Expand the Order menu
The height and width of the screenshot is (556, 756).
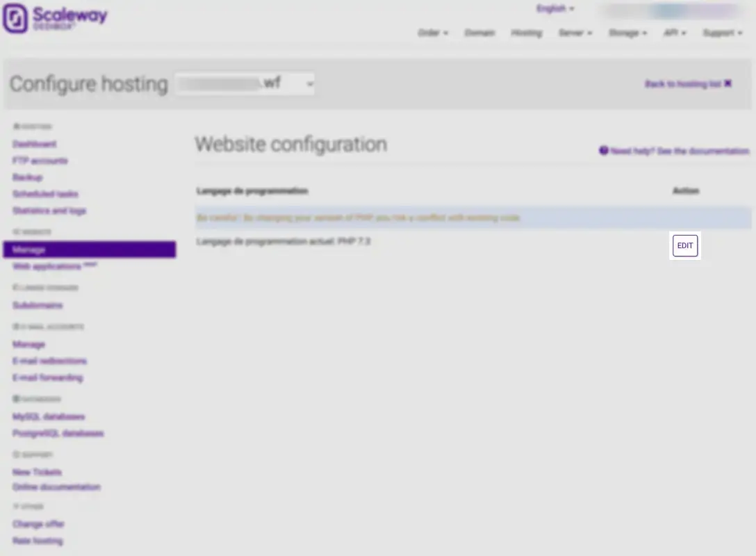point(433,33)
